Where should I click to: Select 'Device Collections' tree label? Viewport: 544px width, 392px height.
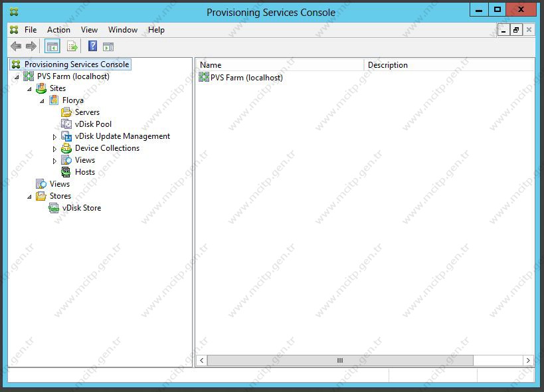pos(107,148)
